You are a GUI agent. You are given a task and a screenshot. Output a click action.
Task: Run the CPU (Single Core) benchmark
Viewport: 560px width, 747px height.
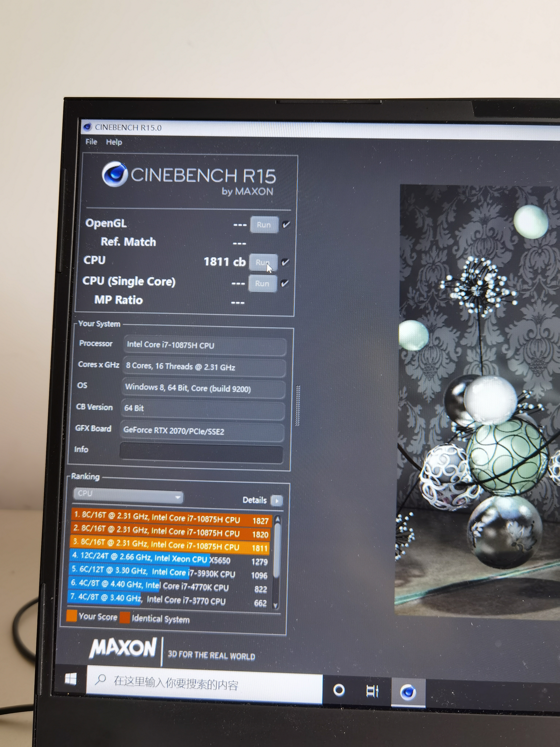point(262,283)
